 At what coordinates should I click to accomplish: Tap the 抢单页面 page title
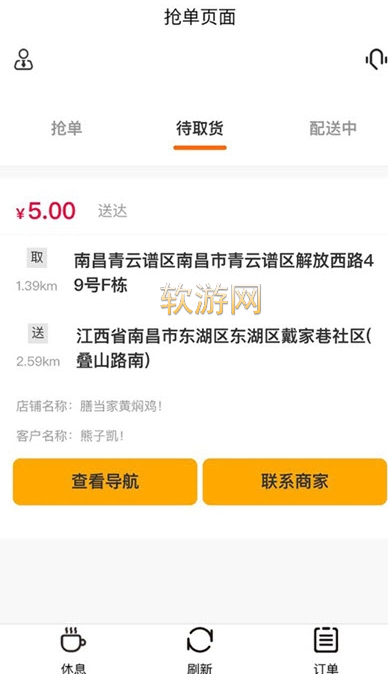click(x=200, y=17)
